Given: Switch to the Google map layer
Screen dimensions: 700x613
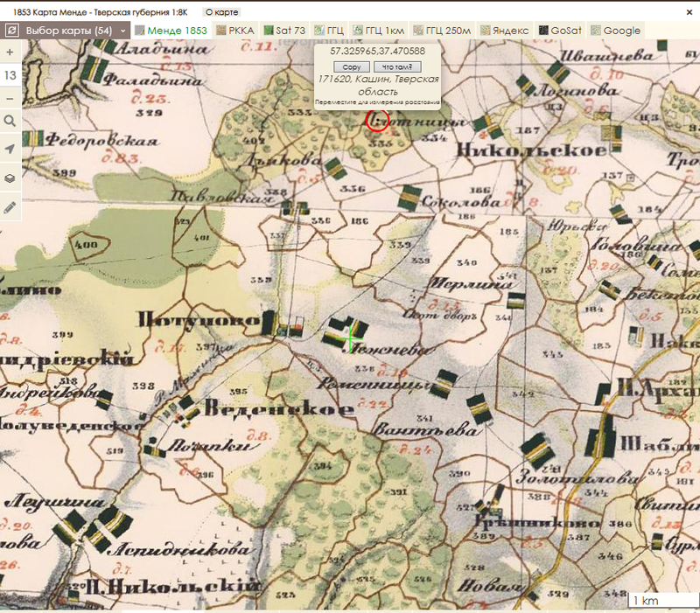Looking at the screenshot, I should (616, 31).
